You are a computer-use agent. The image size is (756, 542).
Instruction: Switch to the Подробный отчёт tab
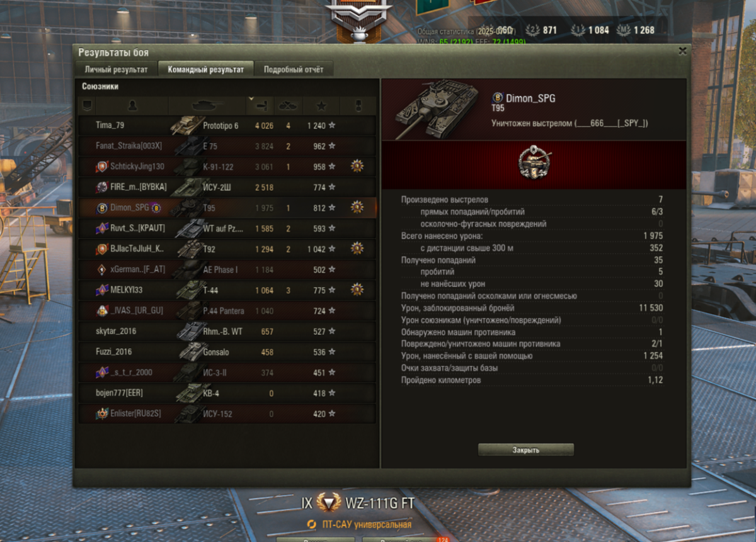tap(293, 69)
